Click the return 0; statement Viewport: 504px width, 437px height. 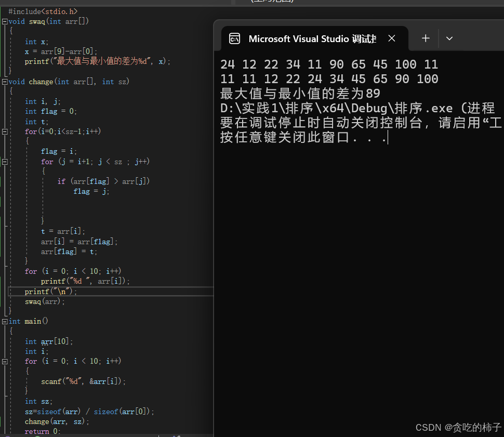(43, 431)
